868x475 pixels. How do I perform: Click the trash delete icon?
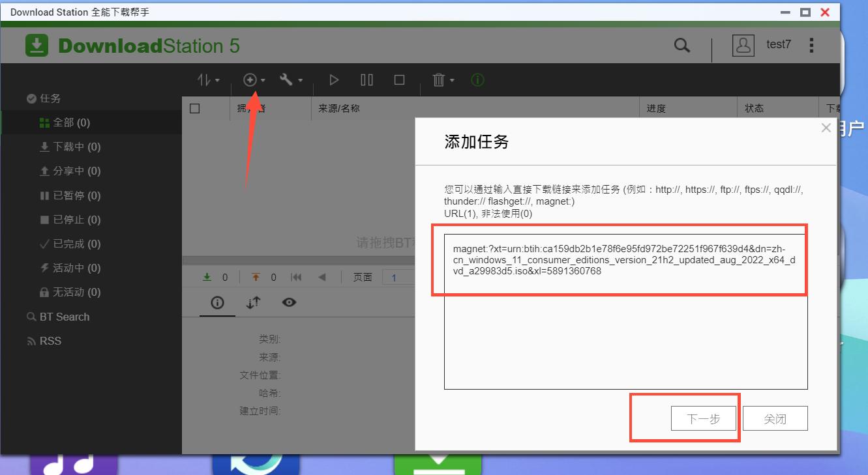(x=437, y=79)
